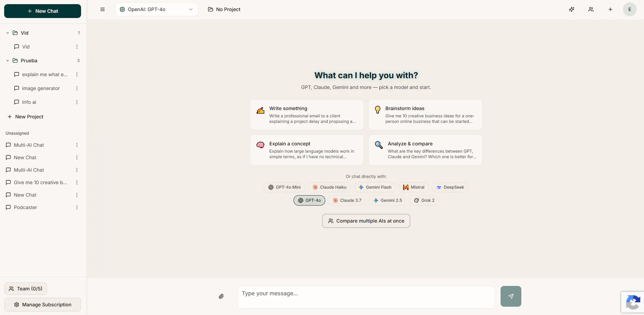Click the paperclip attach file icon
This screenshot has height=315, width=644.
pos(221,296)
